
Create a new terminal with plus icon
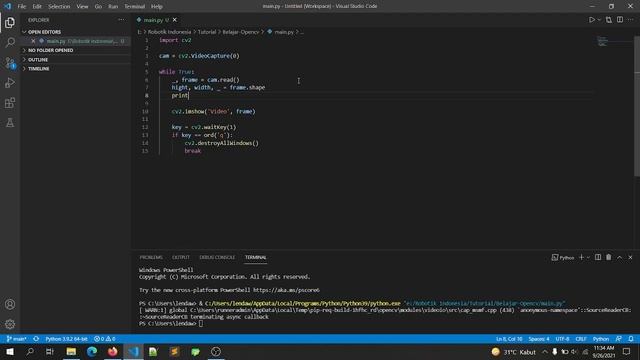coord(581,257)
